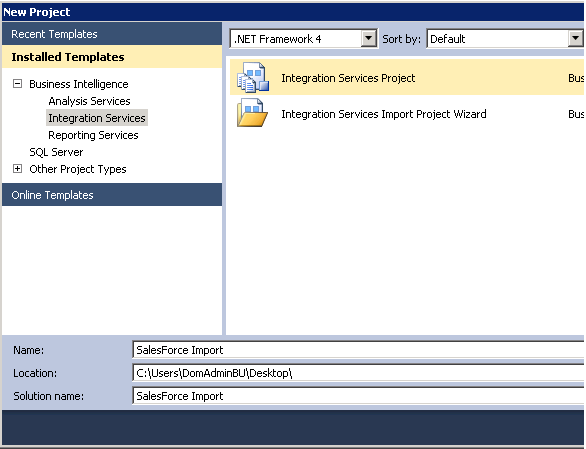Choose Integration Services Project template name
Screen dimensions: 586x449
(x=348, y=78)
